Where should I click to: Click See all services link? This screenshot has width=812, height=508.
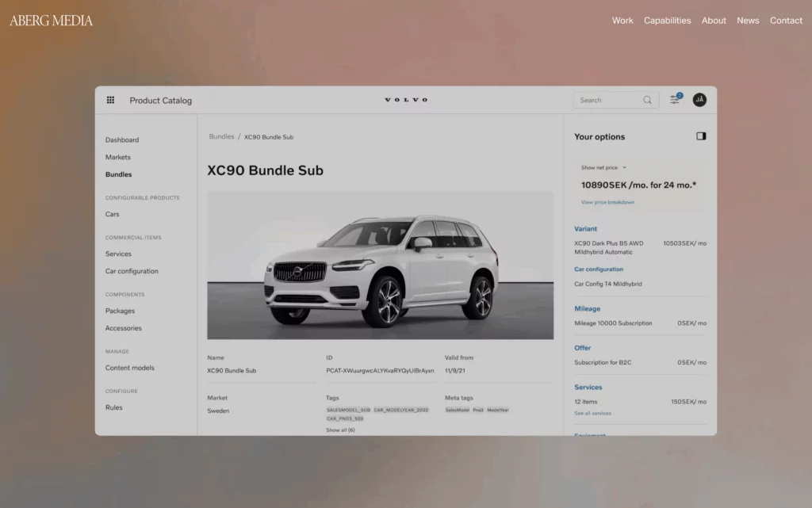(592, 413)
